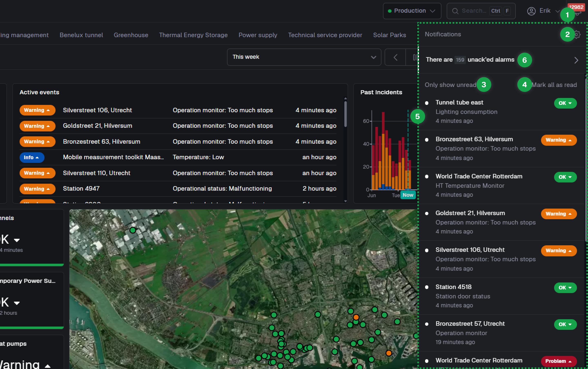Click the search magnifier icon
This screenshot has height=369, width=588.
[455, 11]
